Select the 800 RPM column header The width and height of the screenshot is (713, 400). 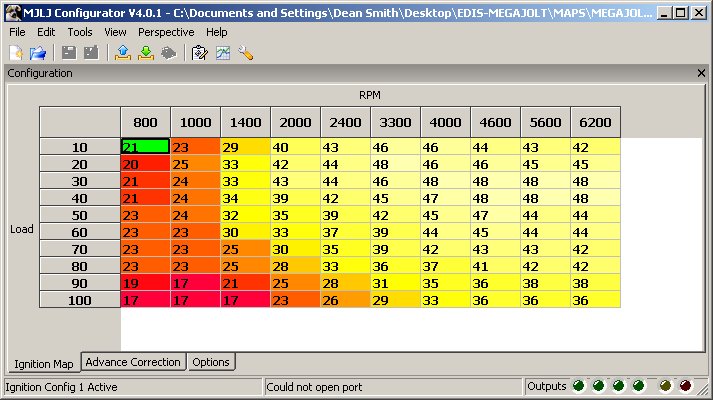pyautogui.click(x=146, y=122)
